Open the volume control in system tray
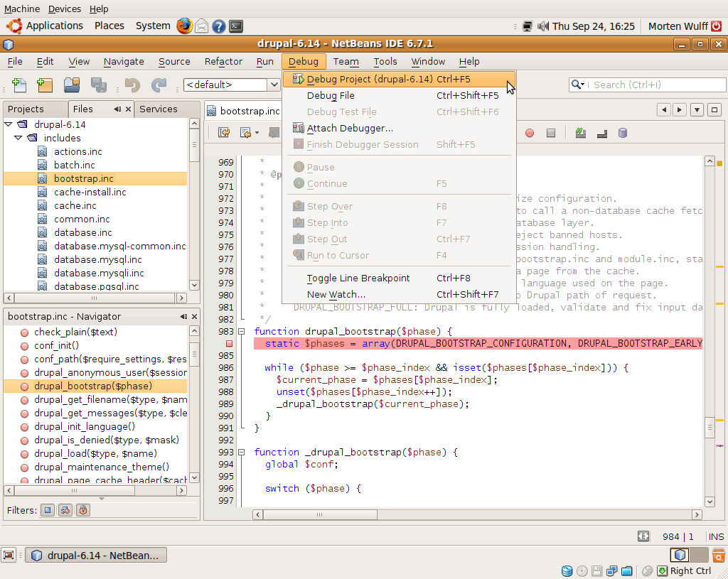This screenshot has width=728, height=579. tap(543, 26)
